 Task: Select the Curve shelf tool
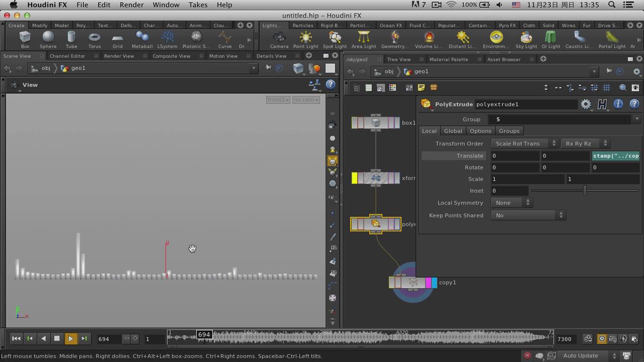(x=224, y=40)
